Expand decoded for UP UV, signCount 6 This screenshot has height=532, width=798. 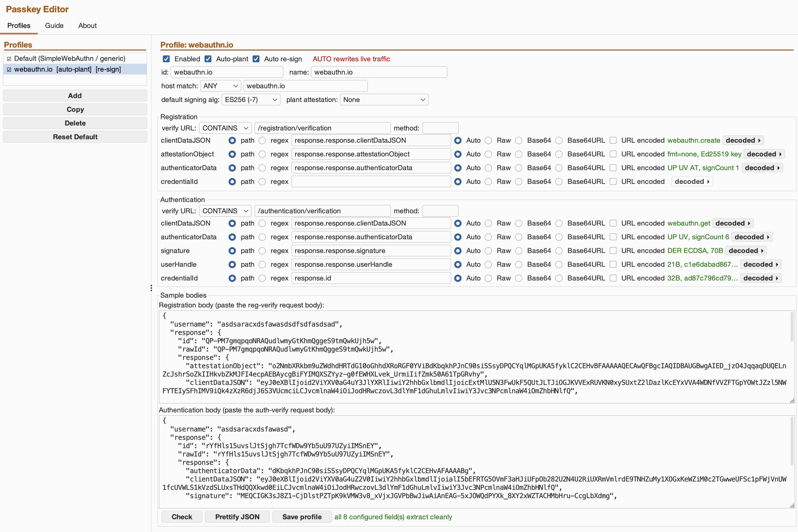tap(752, 237)
